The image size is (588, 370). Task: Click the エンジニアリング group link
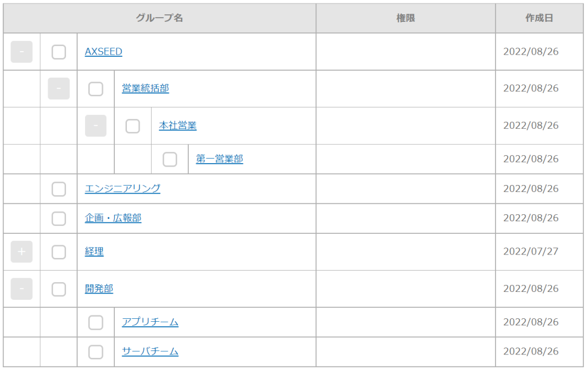(x=122, y=188)
